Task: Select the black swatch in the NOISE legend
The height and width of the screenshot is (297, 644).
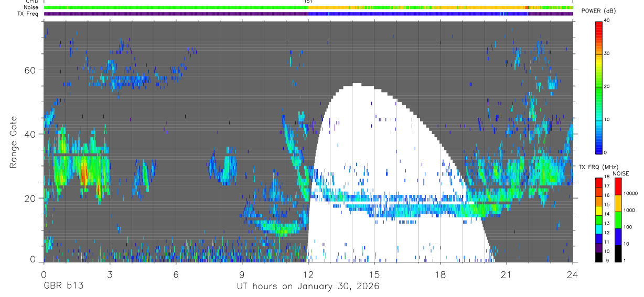Action: (618, 254)
